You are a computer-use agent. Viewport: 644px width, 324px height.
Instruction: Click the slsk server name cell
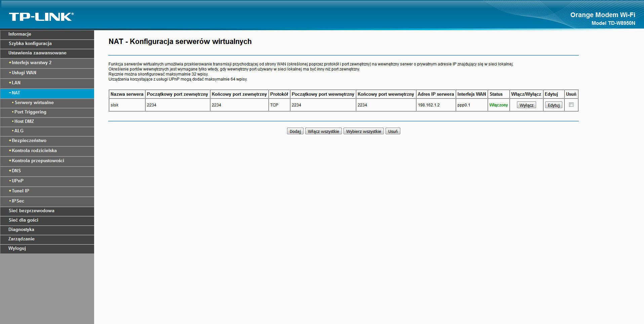point(127,105)
